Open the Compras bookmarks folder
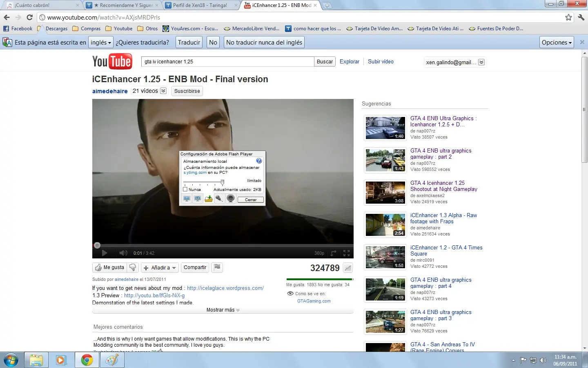 click(x=86, y=29)
